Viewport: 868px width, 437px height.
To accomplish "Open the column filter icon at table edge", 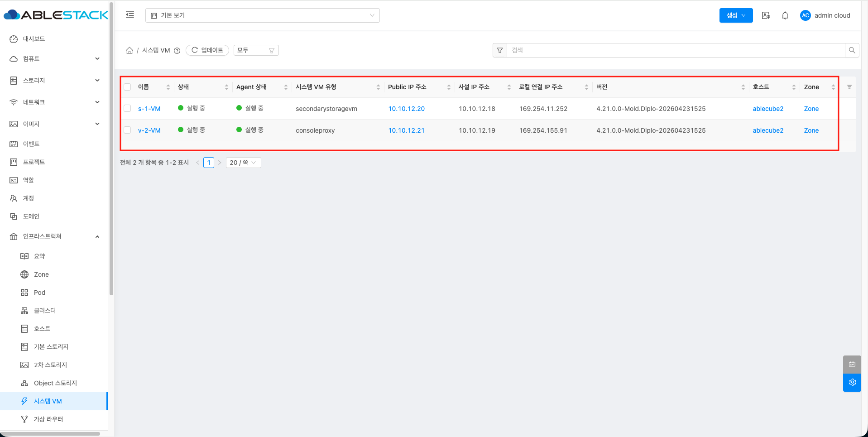I will [849, 87].
